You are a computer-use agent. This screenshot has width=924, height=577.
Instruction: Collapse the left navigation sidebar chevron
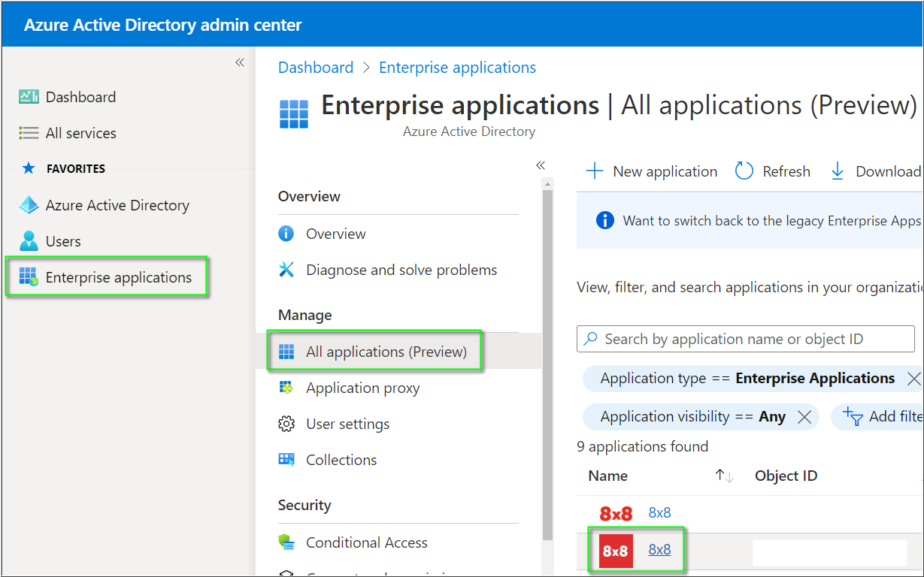(240, 62)
